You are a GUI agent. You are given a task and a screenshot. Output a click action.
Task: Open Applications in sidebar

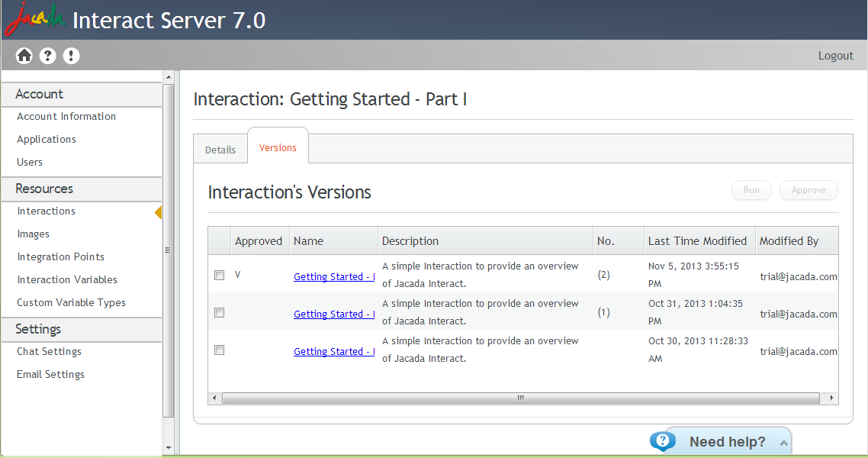tap(47, 140)
